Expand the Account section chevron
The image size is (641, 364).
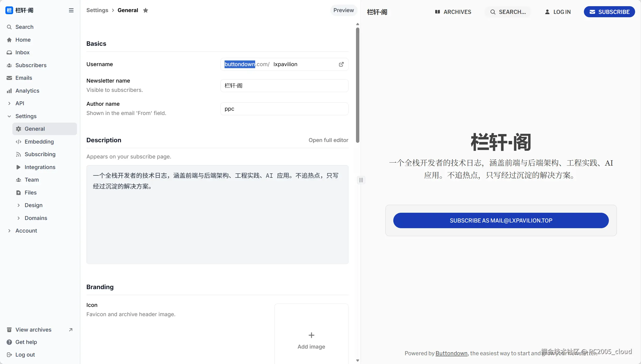(x=9, y=231)
